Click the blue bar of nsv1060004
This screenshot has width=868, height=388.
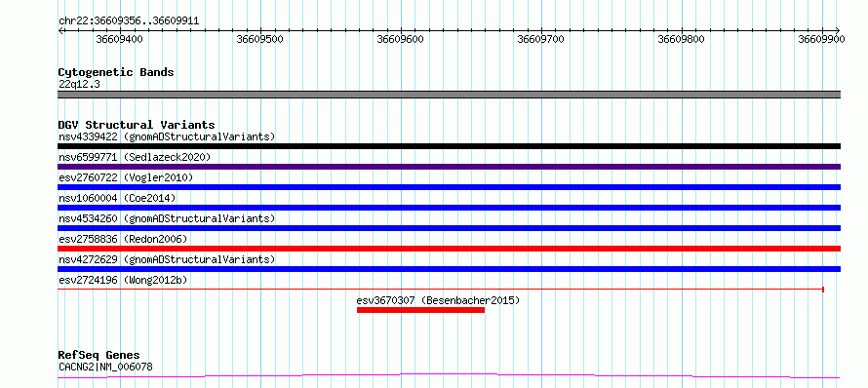pyautogui.click(x=449, y=208)
